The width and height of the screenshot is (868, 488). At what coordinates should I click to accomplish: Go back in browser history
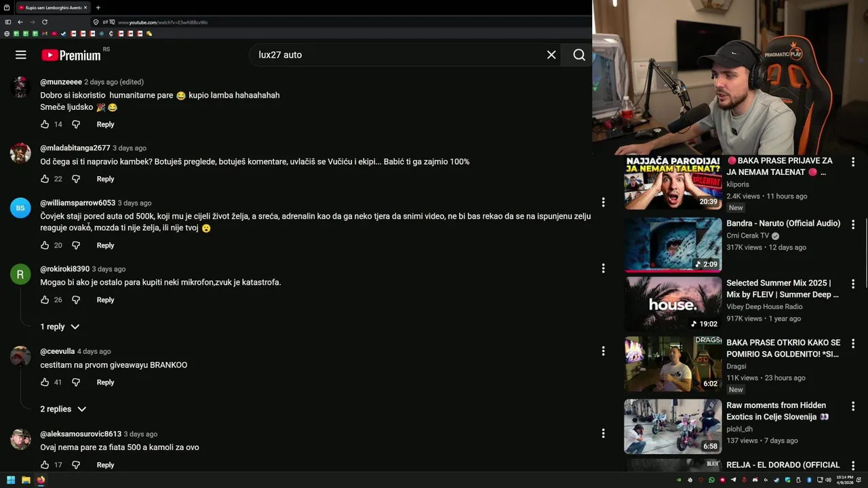coord(20,22)
